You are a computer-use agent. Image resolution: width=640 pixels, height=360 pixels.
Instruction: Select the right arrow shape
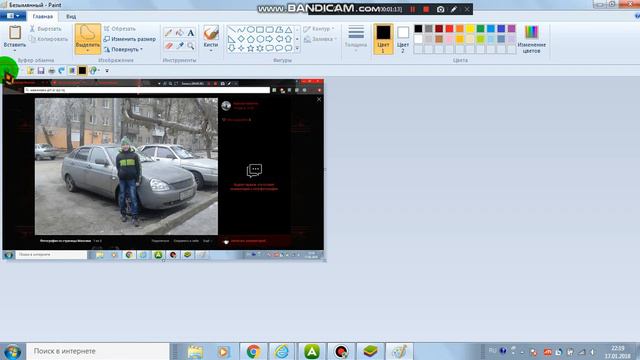pos(269,39)
